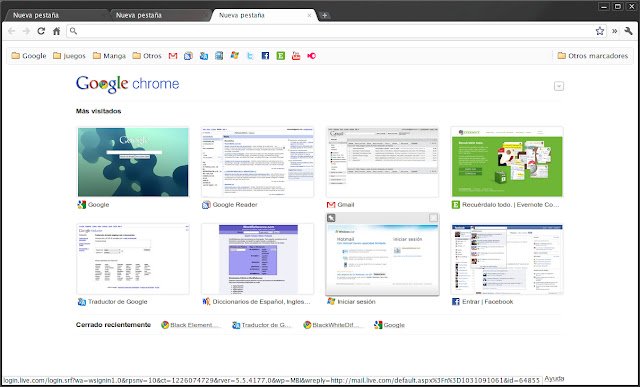Expand the Otros bookmarks folder
The image size is (640, 387).
click(x=147, y=56)
